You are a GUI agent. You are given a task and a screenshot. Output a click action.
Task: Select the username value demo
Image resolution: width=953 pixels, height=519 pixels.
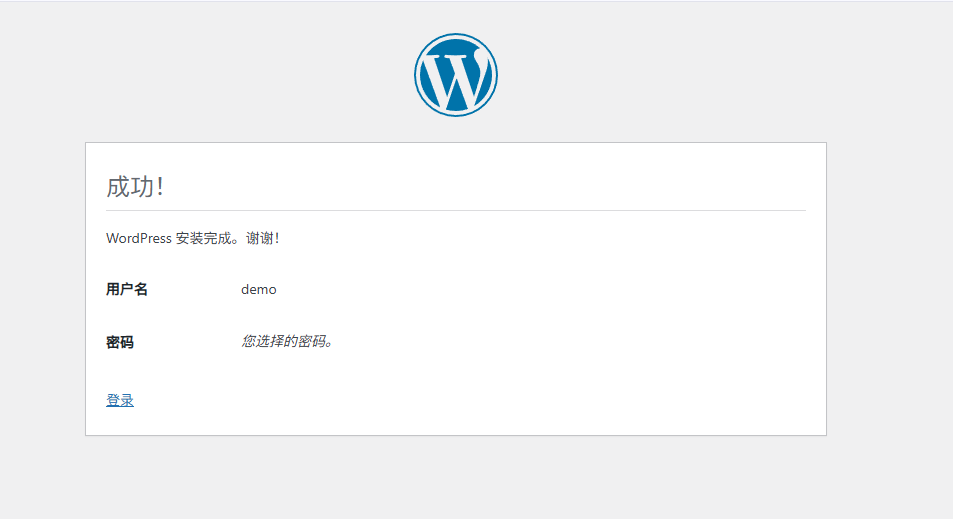tap(258, 289)
